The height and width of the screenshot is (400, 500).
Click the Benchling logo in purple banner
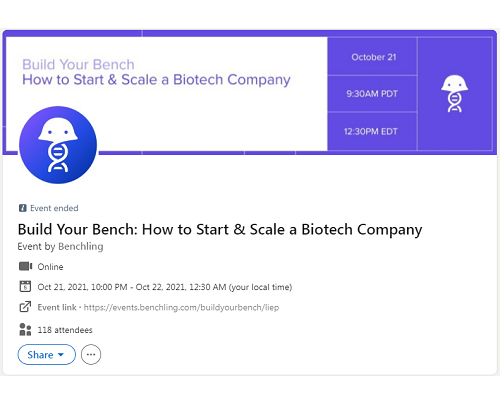click(x=454, y=93)
